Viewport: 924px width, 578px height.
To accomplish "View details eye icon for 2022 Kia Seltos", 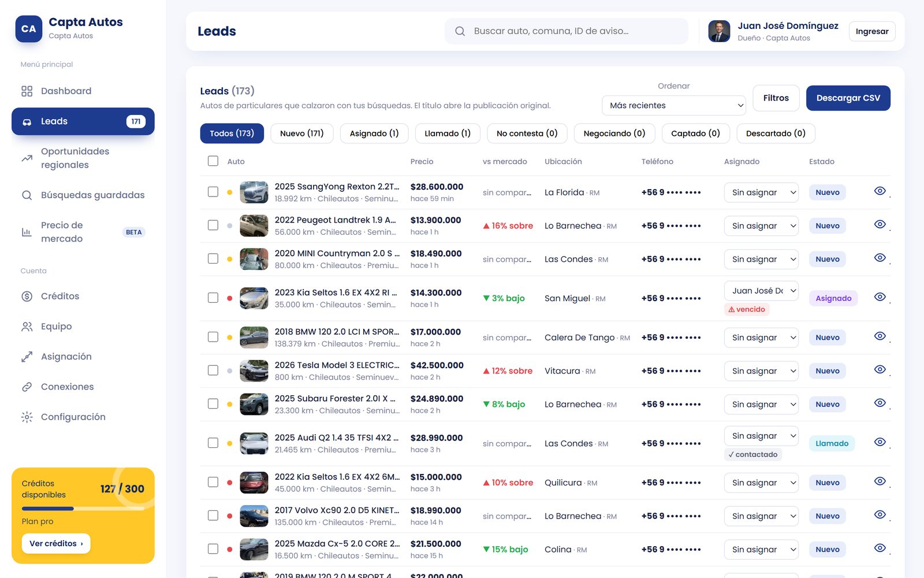I will [x=880, y=481].
